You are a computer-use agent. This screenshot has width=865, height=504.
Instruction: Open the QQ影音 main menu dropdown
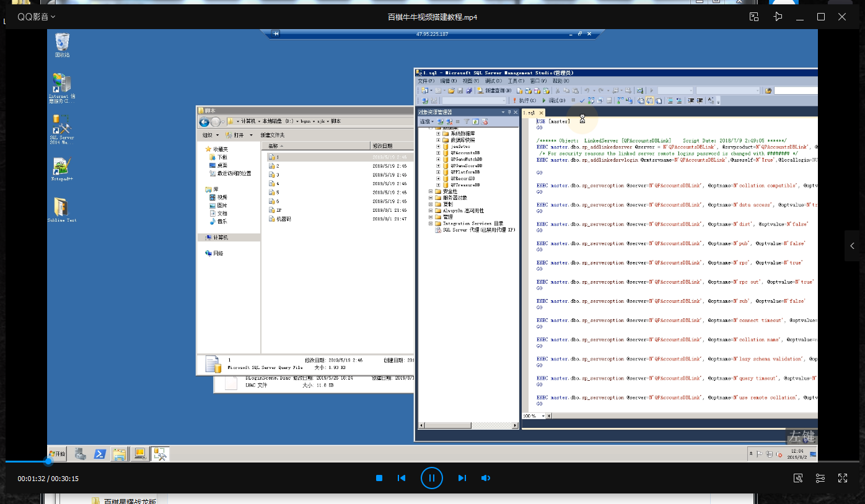(37, 17)
